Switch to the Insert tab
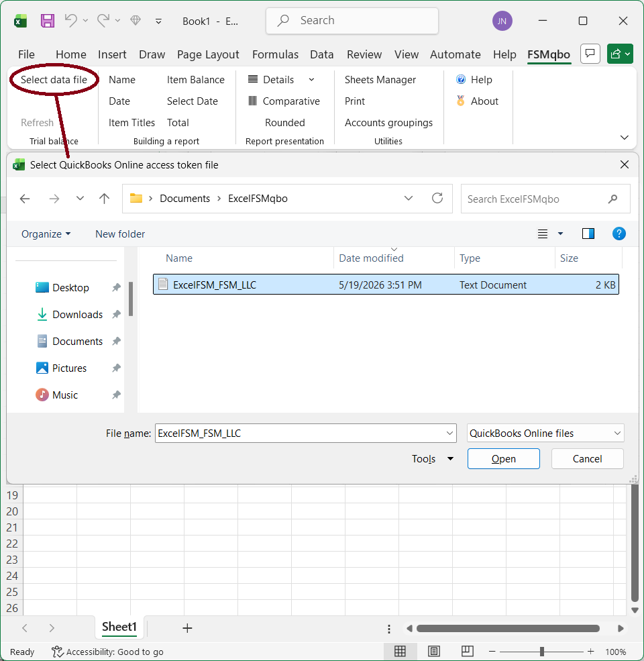 tap(112, 54)
